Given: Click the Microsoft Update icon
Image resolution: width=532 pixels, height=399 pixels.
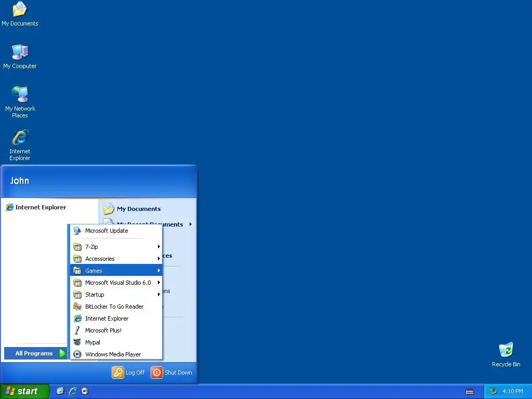Looking at the screenshot, I should click(77, 231).
